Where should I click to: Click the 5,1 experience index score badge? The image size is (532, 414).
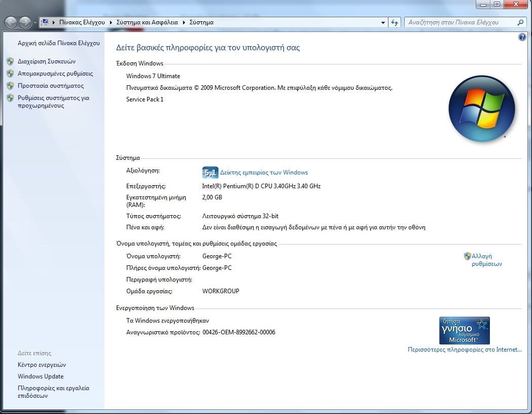pyautogui.click(x=210, y=172)
